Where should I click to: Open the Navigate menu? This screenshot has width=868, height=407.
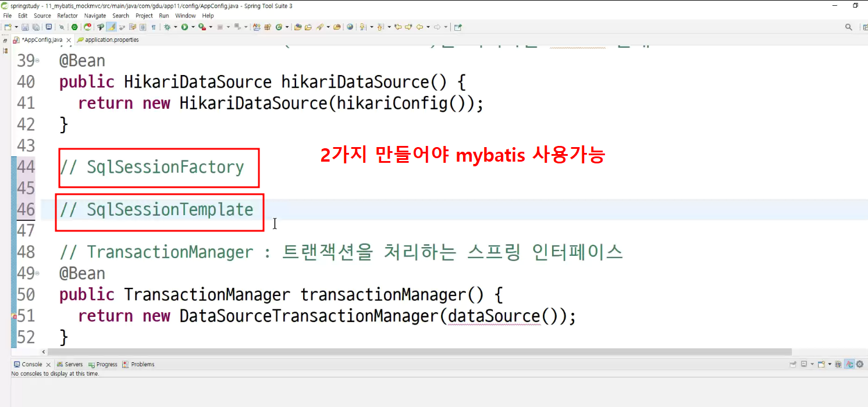coord(95,16)
